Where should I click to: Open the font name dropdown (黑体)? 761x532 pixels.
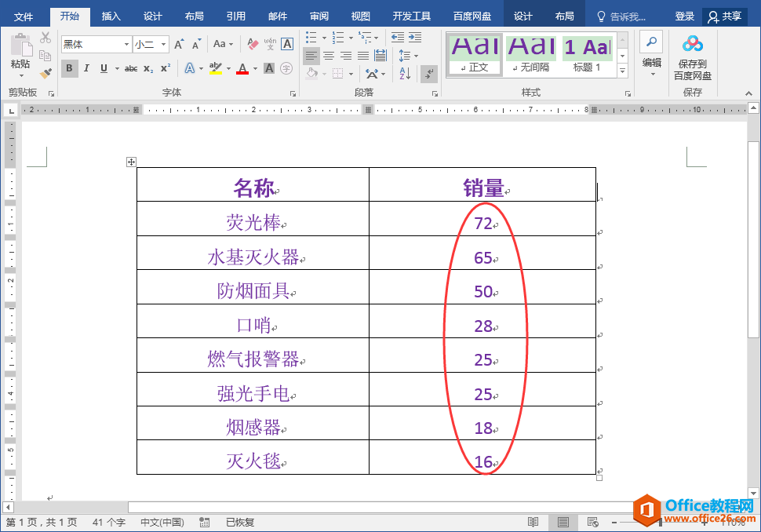point(126,44)
